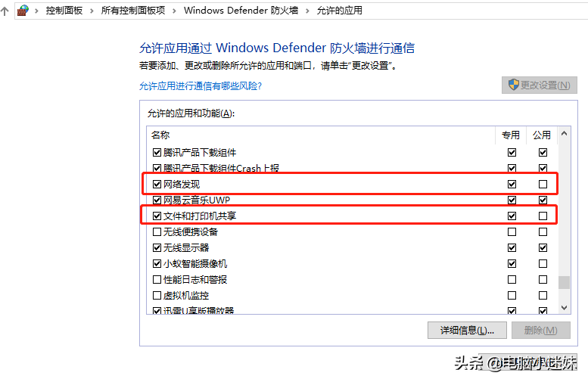Select the 性能日志和警报 row text
Image resolution: width=588 pixels, height=382 pixels.
pos(195,280)
